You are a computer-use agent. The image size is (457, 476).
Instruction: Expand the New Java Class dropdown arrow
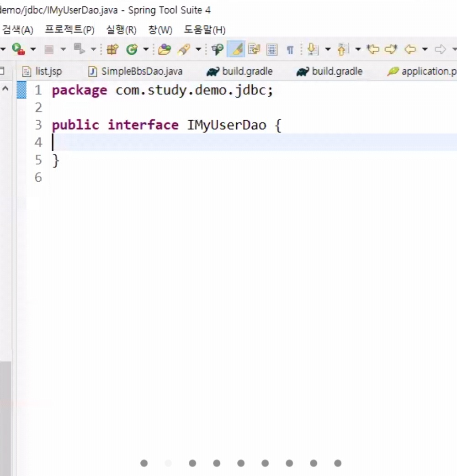coord(146,49)
